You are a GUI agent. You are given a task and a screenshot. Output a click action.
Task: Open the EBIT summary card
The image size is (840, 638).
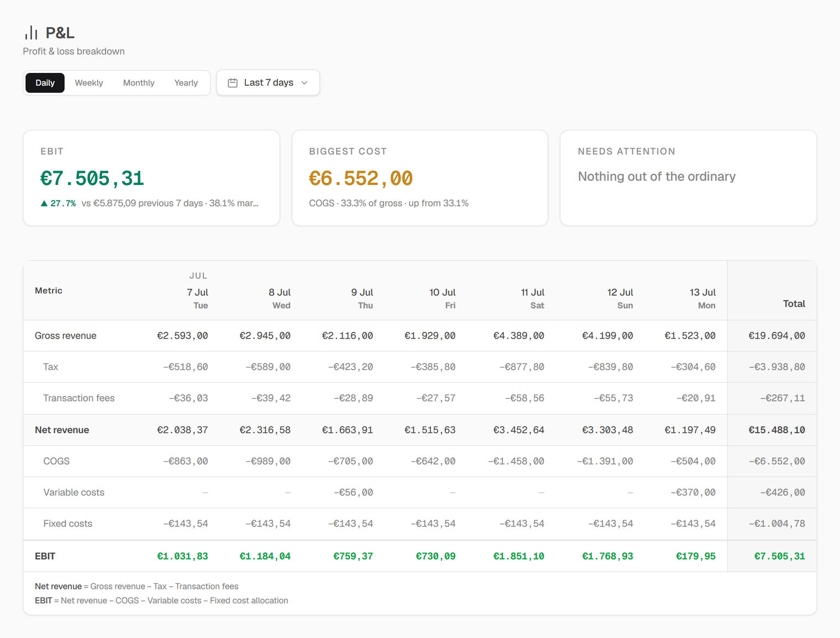click(151, 178)
